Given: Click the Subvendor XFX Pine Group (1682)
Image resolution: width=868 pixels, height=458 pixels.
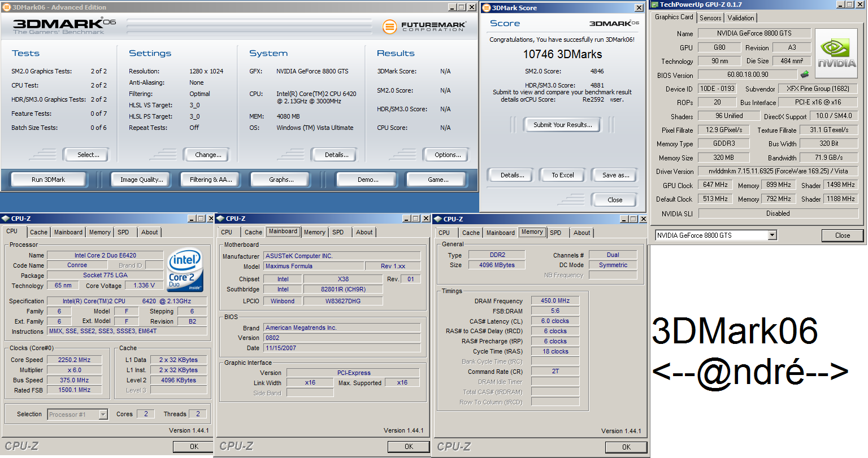Looking at the screenshot, I should (818, 89).
